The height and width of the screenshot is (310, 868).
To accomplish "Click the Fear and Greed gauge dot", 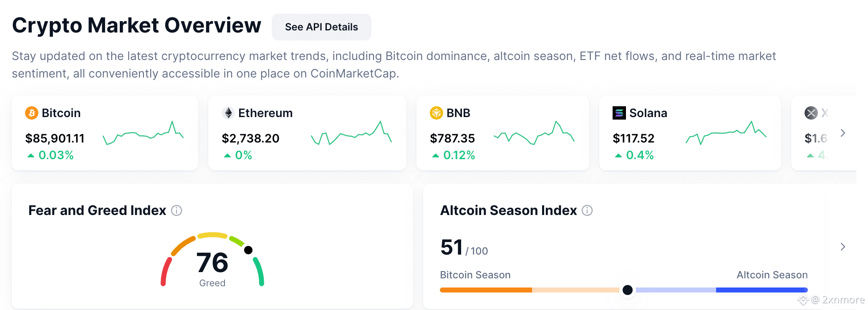I will point(248,250).
